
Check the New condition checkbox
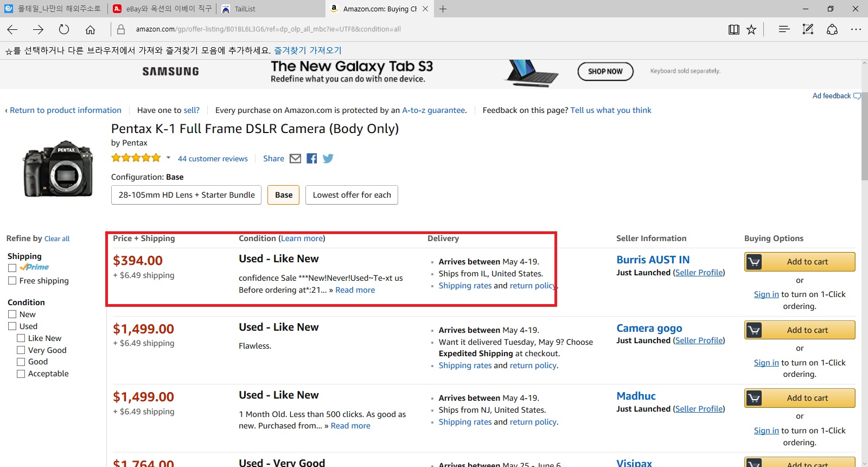point(12,314)
